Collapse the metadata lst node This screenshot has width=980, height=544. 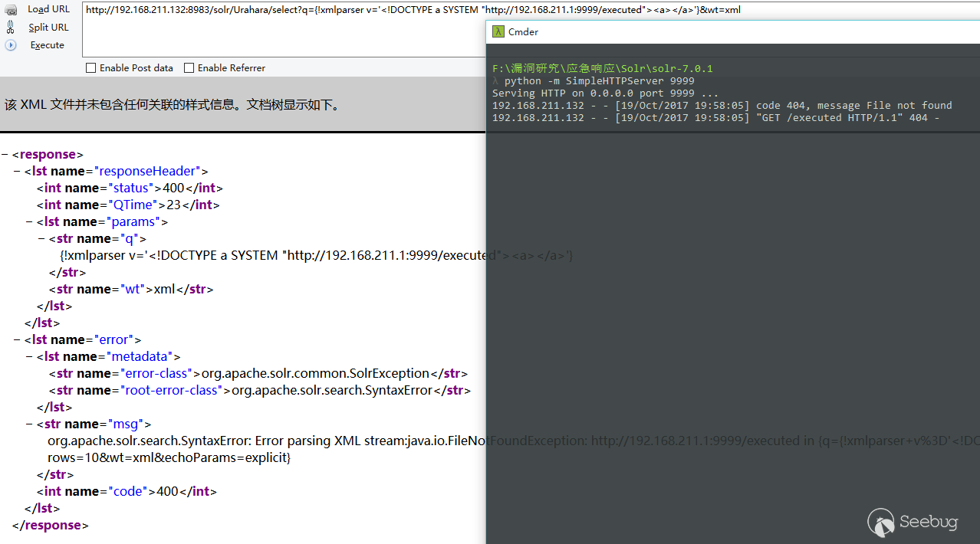[29, 357]
